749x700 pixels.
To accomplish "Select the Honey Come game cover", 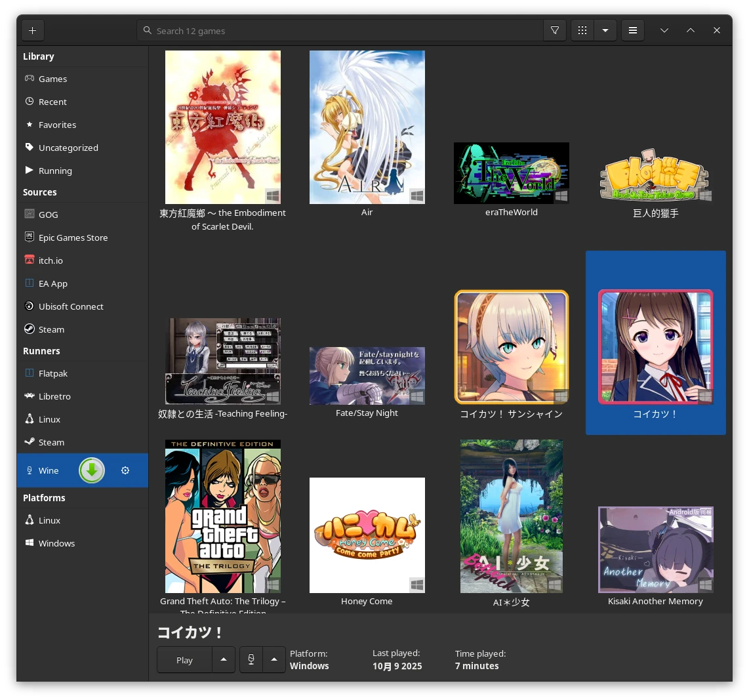I will point(367,535).
